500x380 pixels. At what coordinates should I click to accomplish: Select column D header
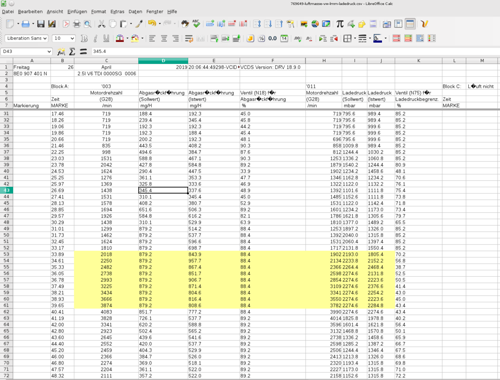pyautogui.click(x=163, y=61)
